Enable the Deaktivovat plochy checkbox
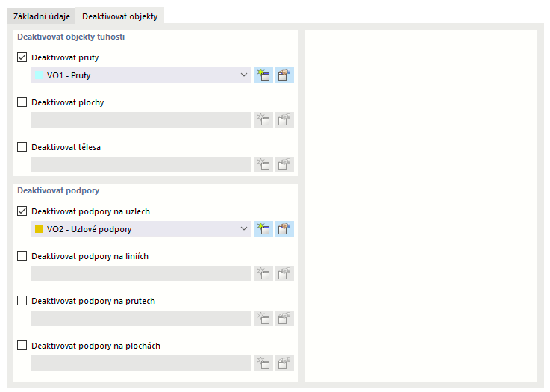 (x=22, y=102)
